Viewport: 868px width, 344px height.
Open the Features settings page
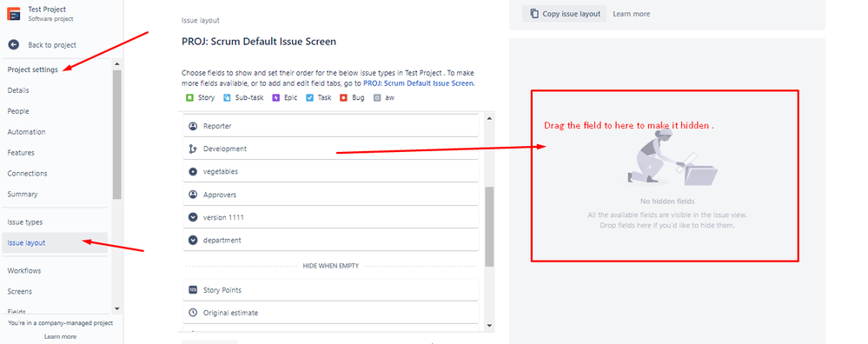pos(21,153)
